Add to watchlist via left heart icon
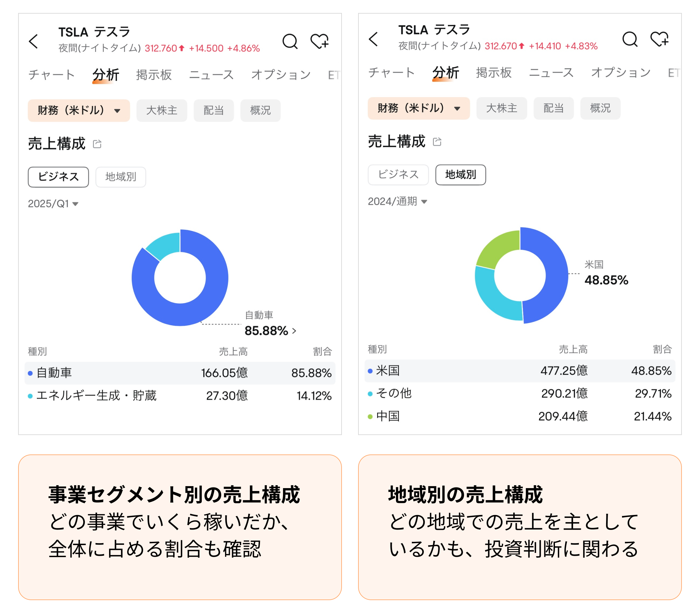 (x=319, y=41)
